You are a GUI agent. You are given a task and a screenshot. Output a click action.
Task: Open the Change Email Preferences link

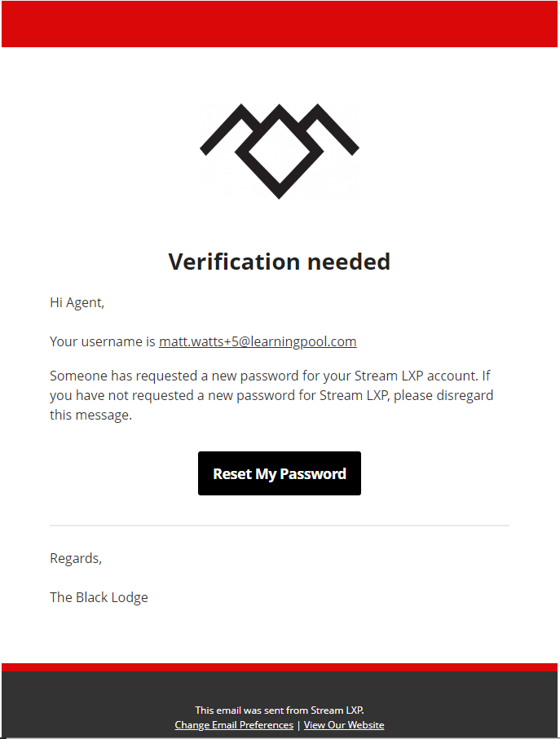tap(234, 725)
